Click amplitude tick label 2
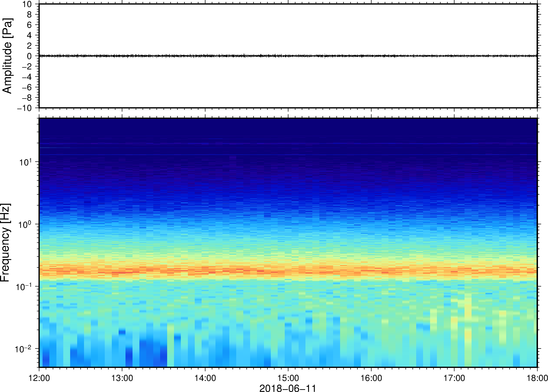The width and height of the screenshot is (548, 392). 30,46
